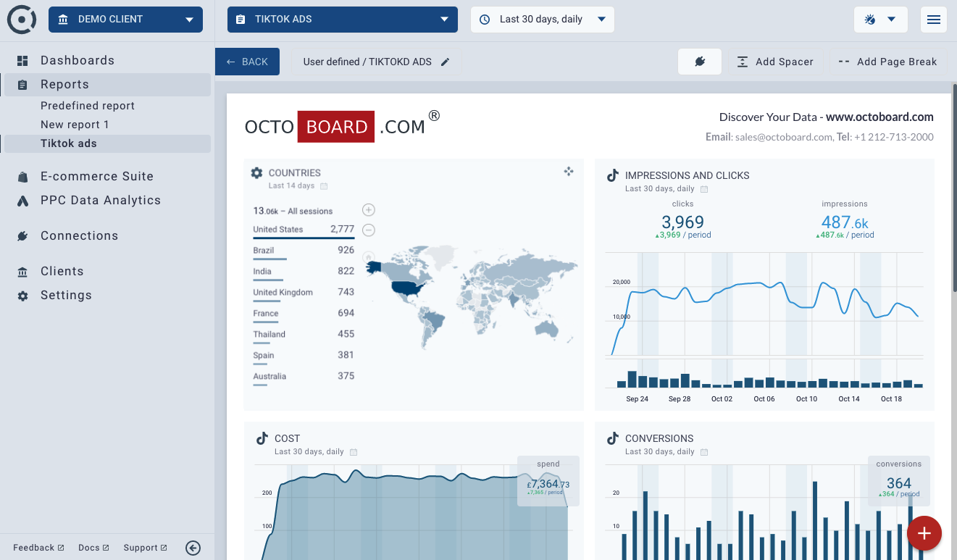Select Australia row in countries list
Screen dimensions: 957x560
(x=304, y=377)
